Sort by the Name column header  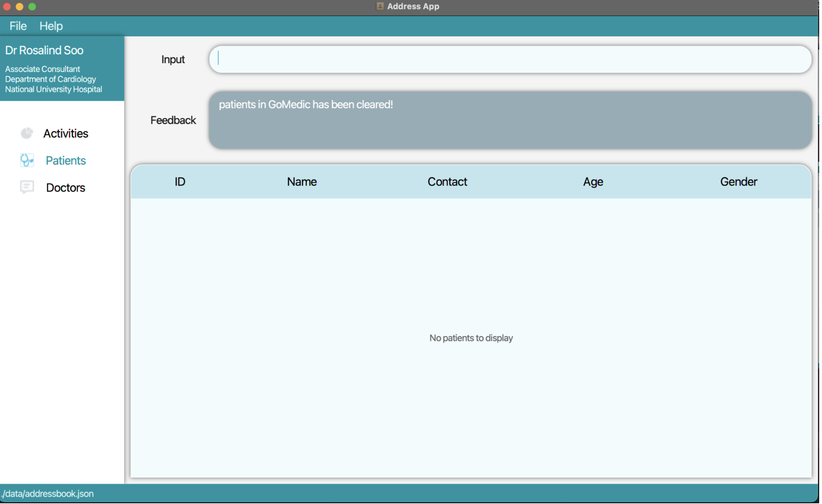[302, 182]
